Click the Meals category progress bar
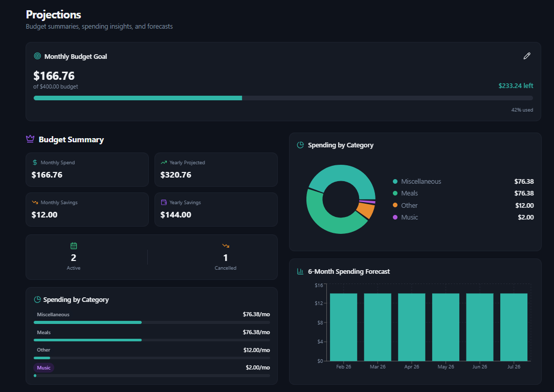554x392 pixels. coord(151,340)
